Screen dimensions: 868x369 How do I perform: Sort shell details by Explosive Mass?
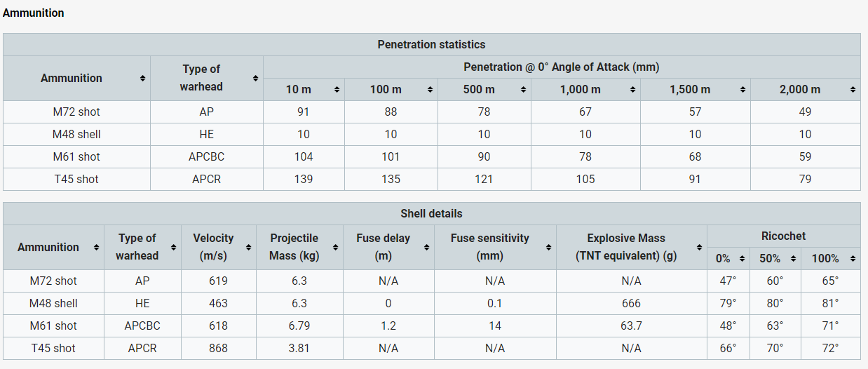pos(699,247)
